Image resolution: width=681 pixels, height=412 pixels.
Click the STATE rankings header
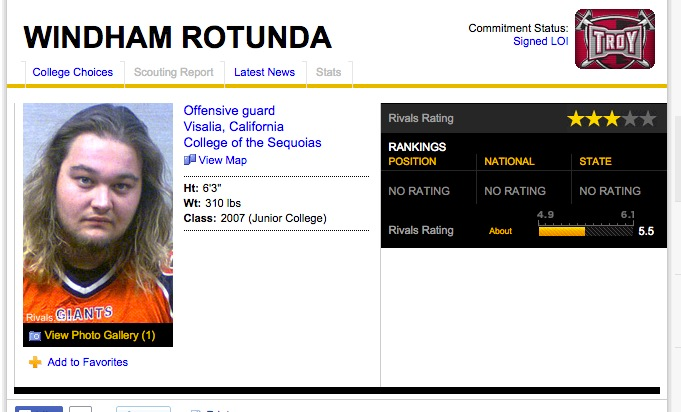click(x=595, y=162)
